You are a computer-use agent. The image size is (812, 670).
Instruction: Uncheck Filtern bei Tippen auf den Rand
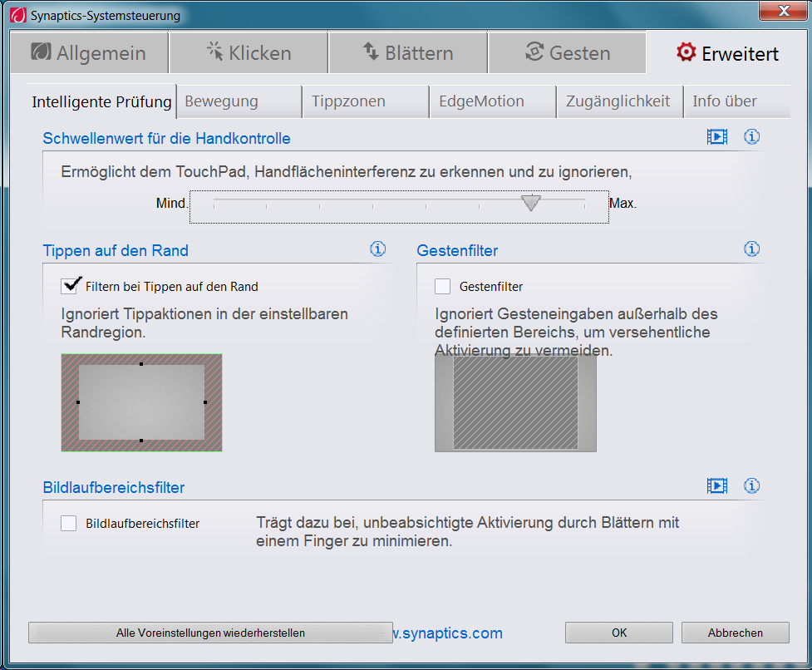pos(69,286)
